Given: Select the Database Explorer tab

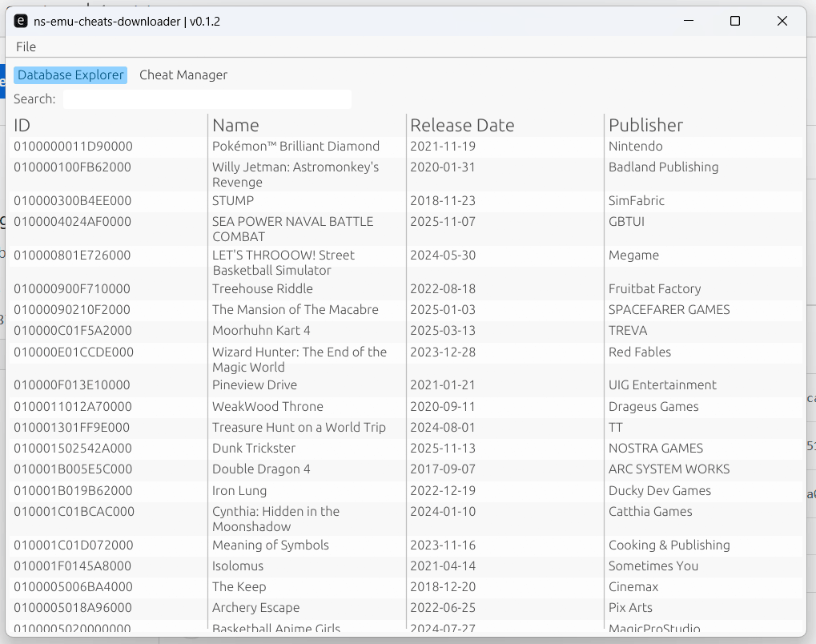Looking at the screenshot, I should [x=70, y=75].
